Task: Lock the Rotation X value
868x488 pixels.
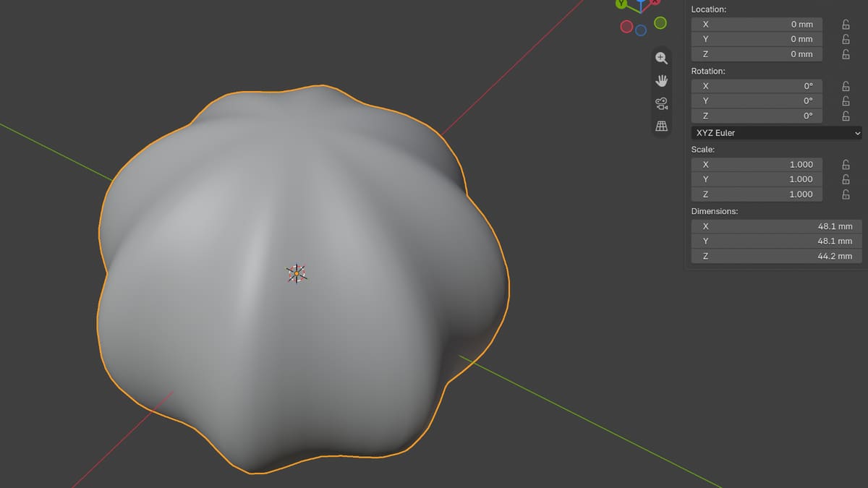Action: 846,86
